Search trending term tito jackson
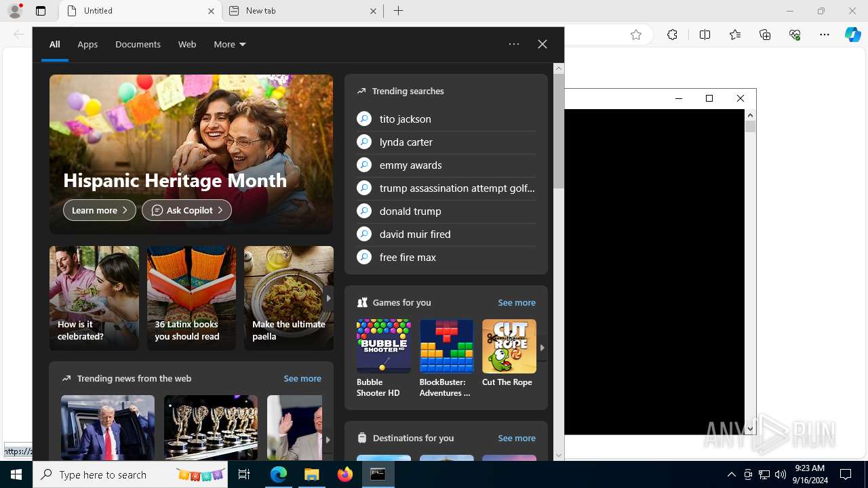 click(x=446, y=119)
